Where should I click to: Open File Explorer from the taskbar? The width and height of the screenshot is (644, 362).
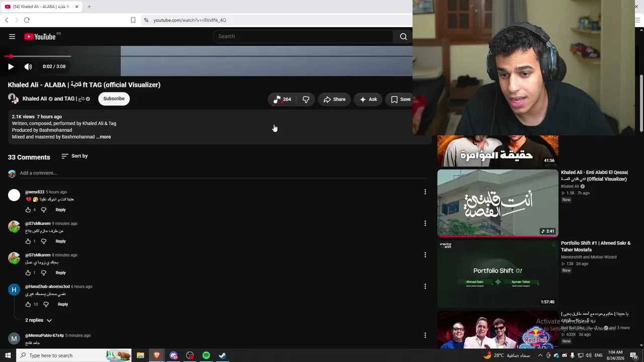pos(140,355)
